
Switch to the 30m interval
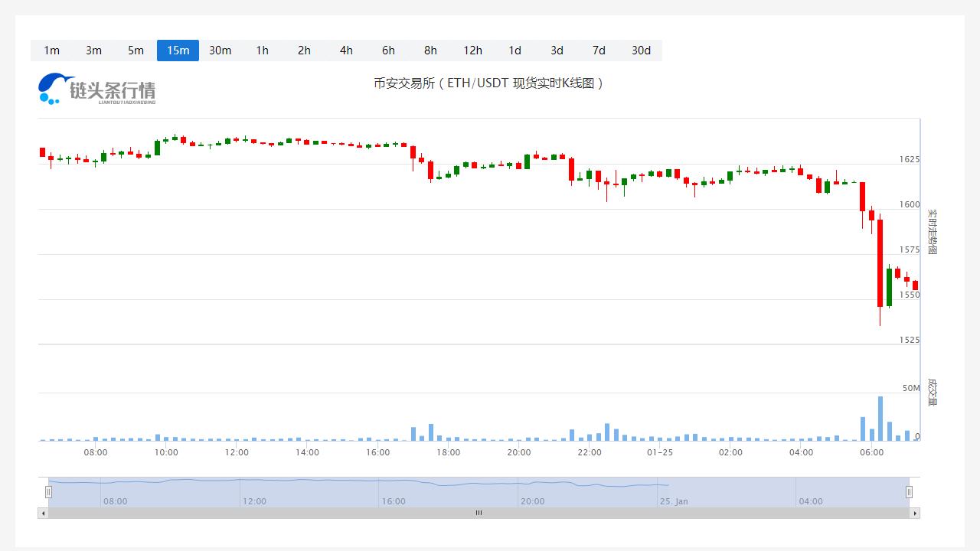pyautogui.click(x=220, y=51)
